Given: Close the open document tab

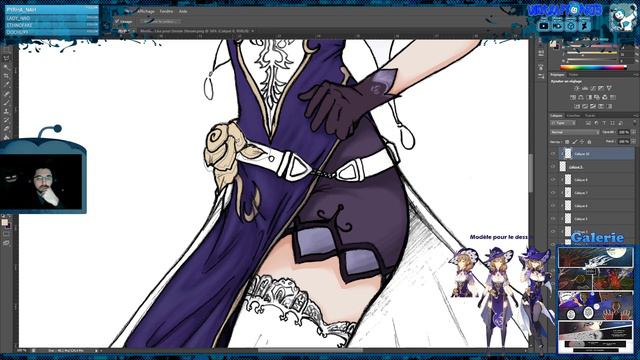Looking at the screenshot, I should point(252,31).
